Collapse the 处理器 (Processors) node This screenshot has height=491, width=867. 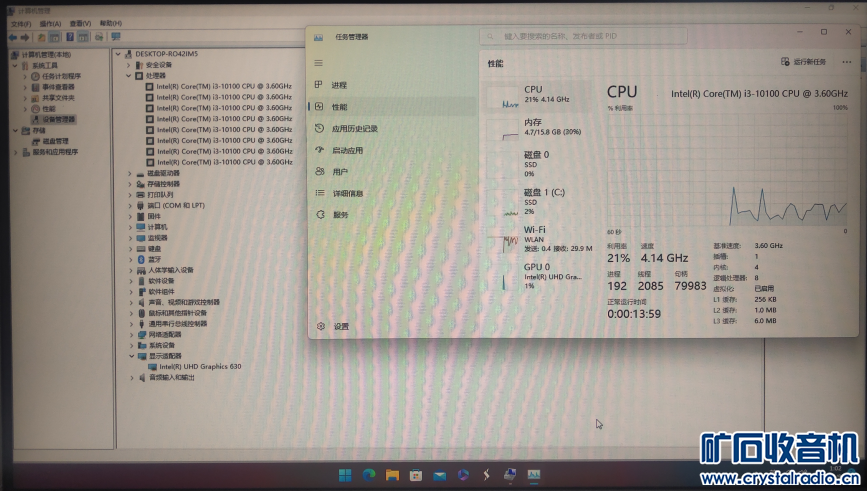128,76
